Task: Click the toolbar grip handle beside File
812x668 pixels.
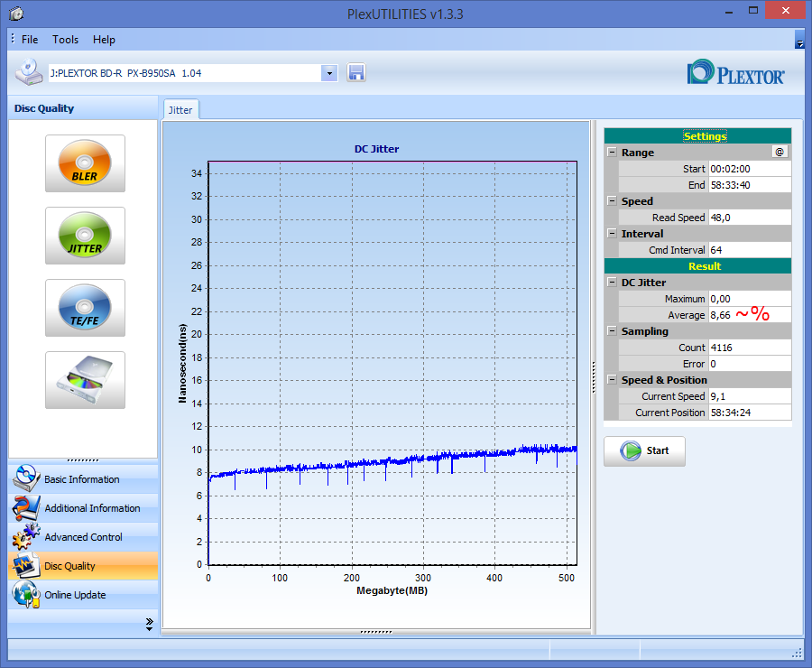Action: [x=13, y=38]
